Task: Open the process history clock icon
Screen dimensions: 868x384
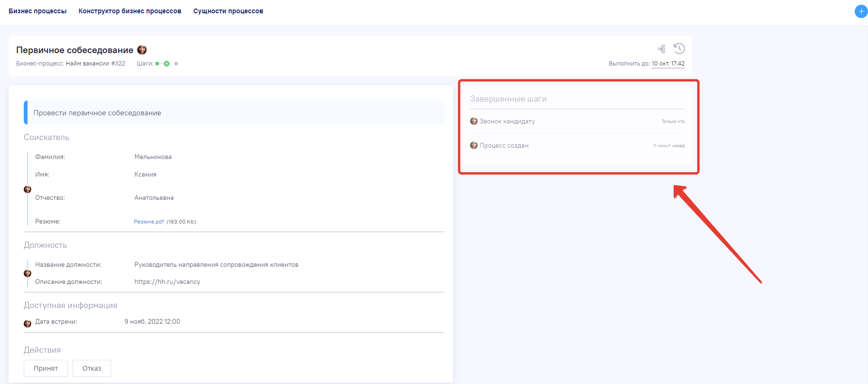Action: 679,48
